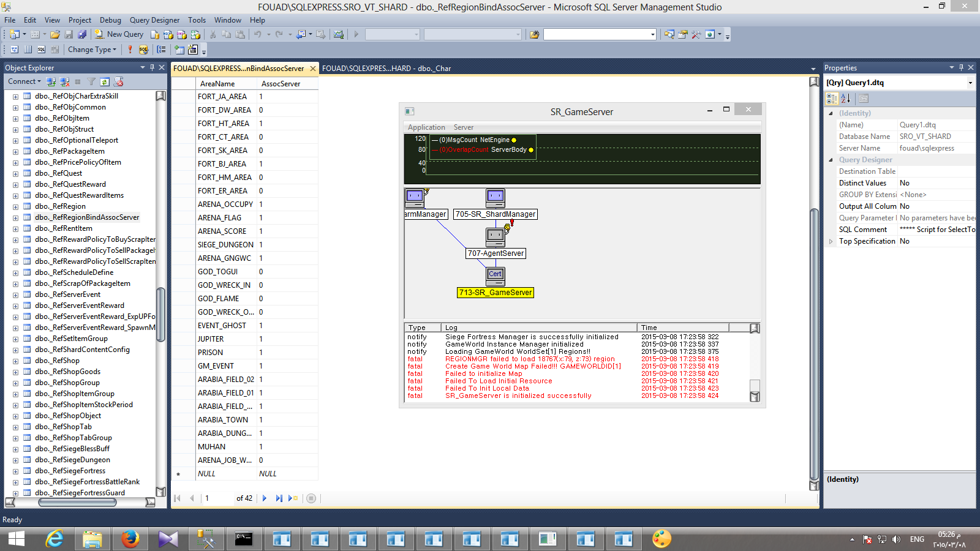980x551 pixels.
Task: Click the Refresh icon in Object Explorer
Action: point(105,81)
